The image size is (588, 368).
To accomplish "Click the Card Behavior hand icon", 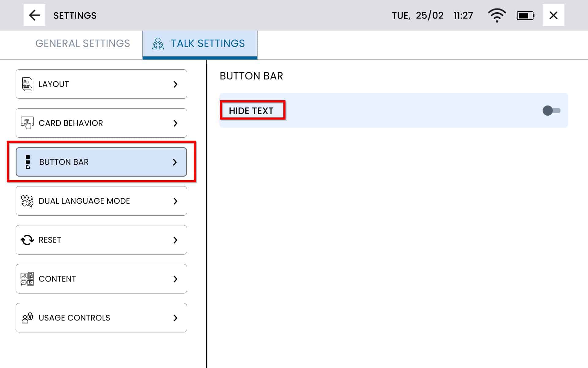I will pos(27,123).
